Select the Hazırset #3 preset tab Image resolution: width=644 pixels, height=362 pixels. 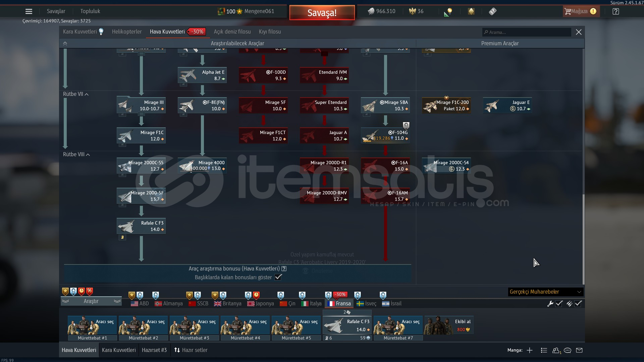154,350
